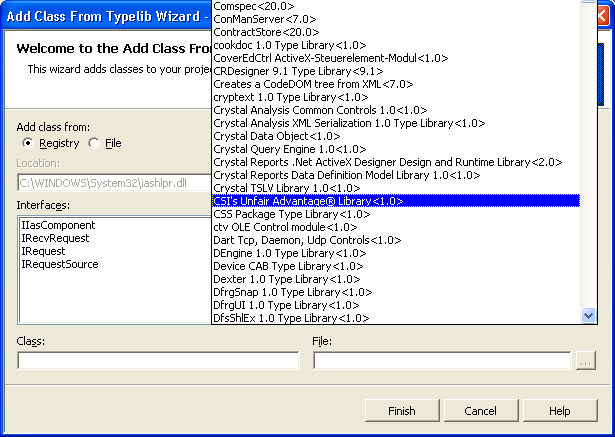Image resolution: width=615 pixels, height=437 pixels.
Task: Choose Comspec<20.0> library
Action: [x=396, y=6]
